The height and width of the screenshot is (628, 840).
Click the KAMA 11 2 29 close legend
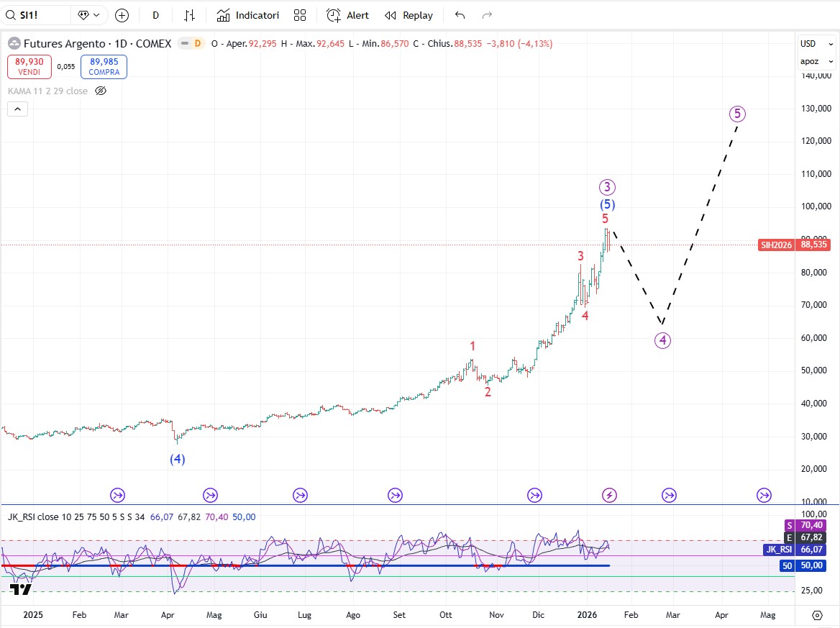[47, 91]
